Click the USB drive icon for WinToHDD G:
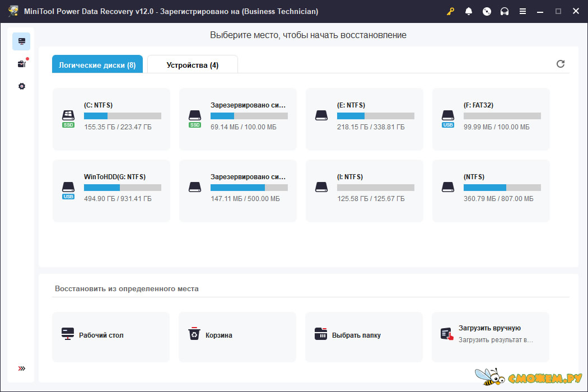Viewport: 588px width, 392px height. click(68, 190)
